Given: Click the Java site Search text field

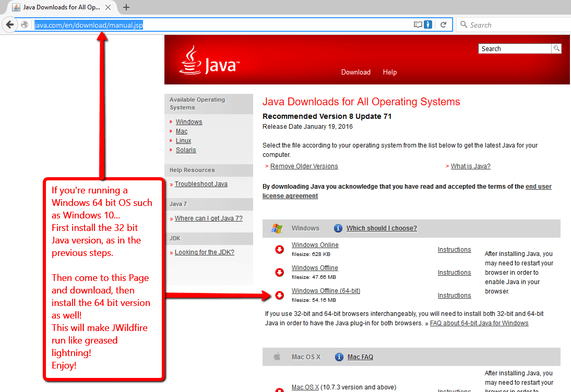Looking at the screenshot, I should coord(515,48).
